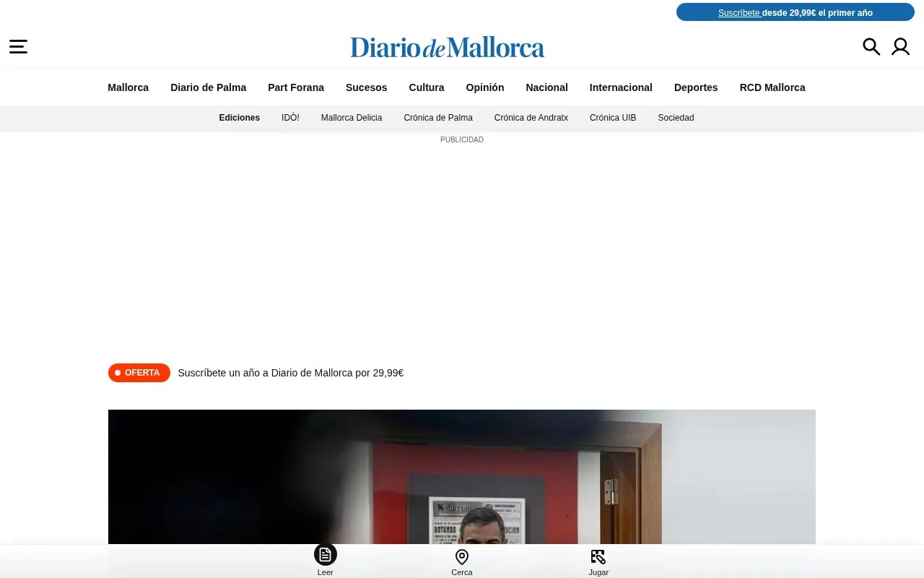The width and height of the screenshot is (924, 578).
Task: Open the user account icon
Action: (900, 47)
